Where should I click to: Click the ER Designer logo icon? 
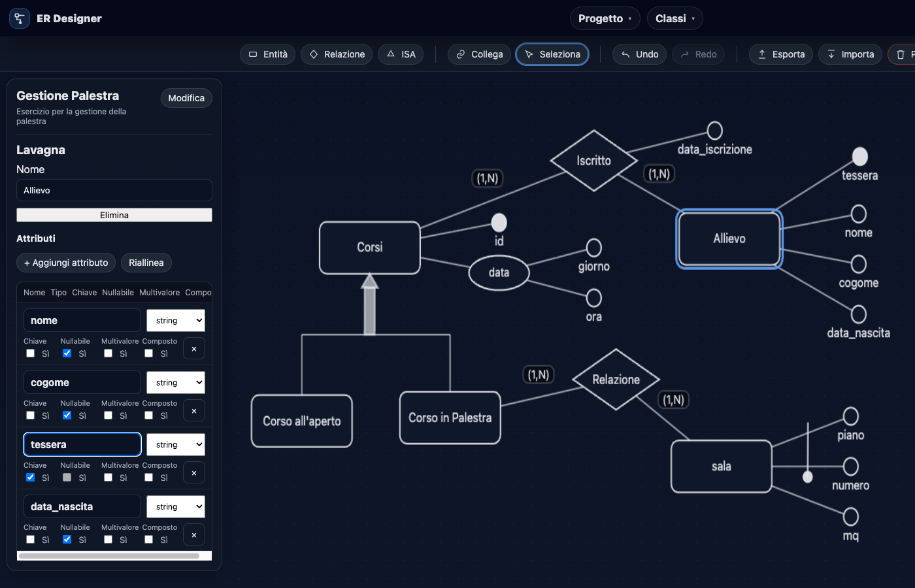pyautogui.click(x=20, y=18)
